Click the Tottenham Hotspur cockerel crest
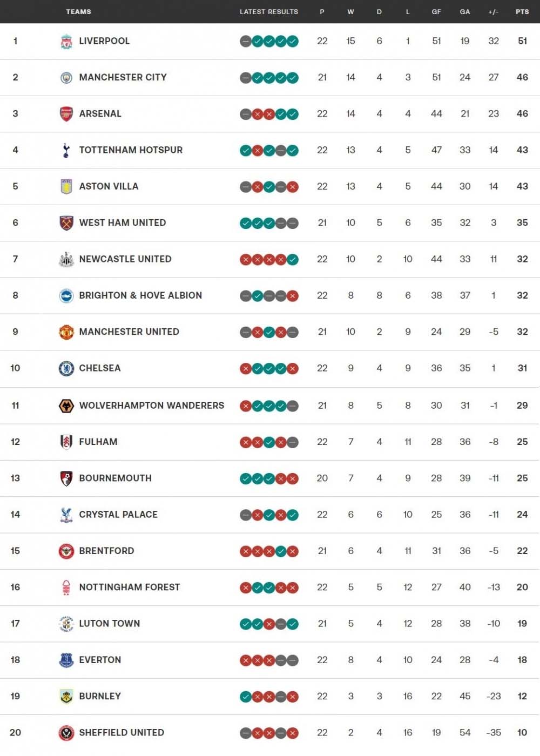Viewport: 540px width, 756px height. tap(66, 150)
